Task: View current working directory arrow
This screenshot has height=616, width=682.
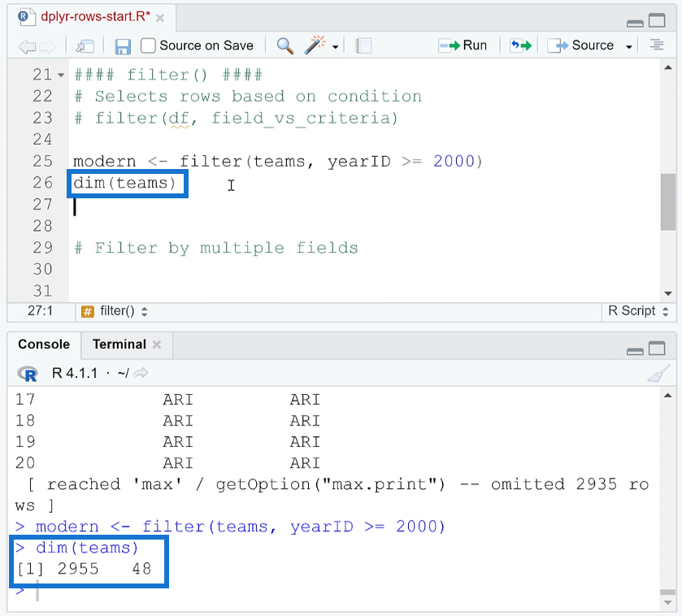Action: [141, 373]
